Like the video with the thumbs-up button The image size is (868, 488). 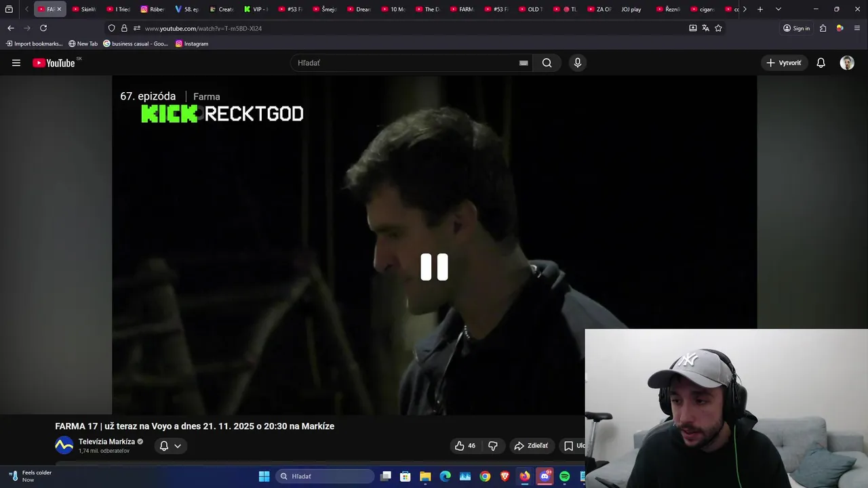pyautogui.click(x=465, y=445)
